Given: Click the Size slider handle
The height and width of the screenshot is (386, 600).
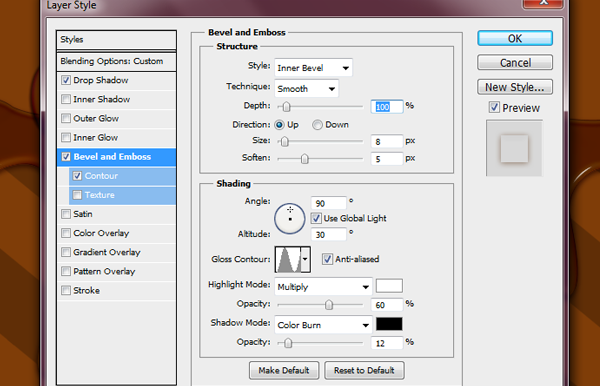Looking at the screenshot, I should pyautogui.click(x=284, y=142).
